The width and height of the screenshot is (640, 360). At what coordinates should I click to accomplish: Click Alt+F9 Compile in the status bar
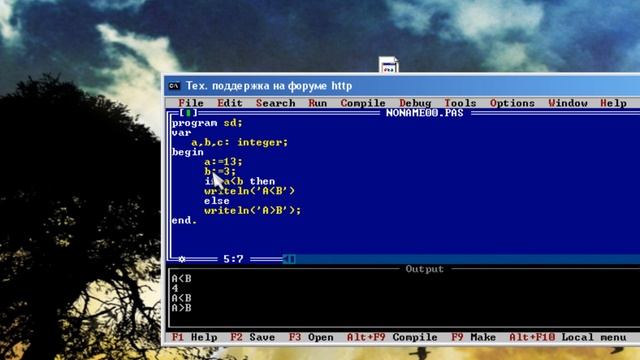point(392,337)
